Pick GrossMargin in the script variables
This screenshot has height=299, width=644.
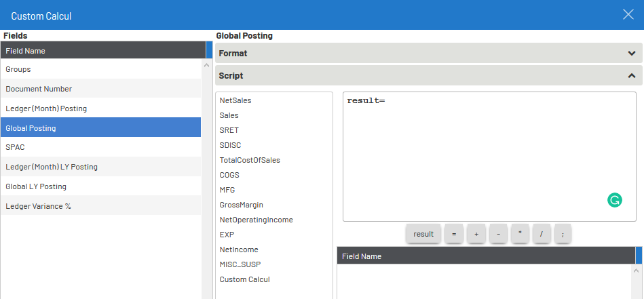pos(242,205)
